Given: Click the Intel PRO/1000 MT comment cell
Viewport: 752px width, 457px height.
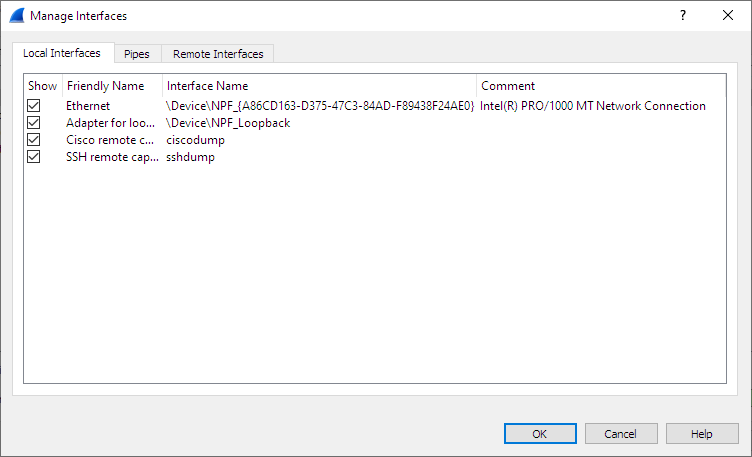Looking at the screenshot, I should click(x=593, y=106).
